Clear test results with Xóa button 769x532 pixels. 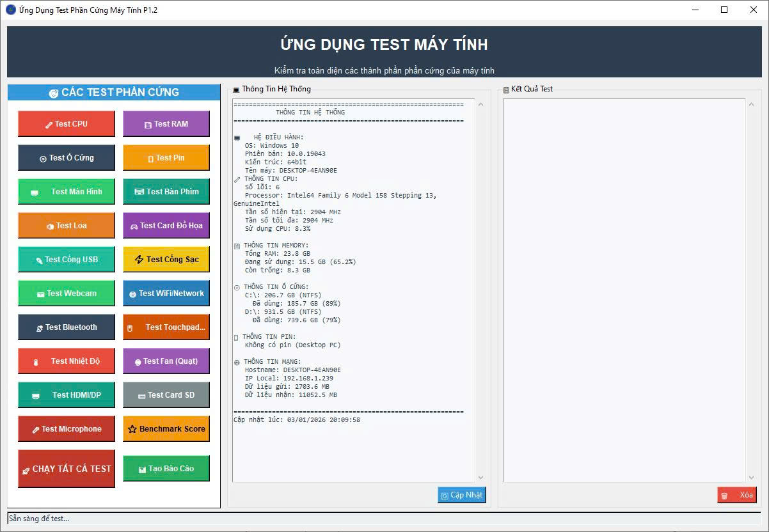click(x=736, y=495)
